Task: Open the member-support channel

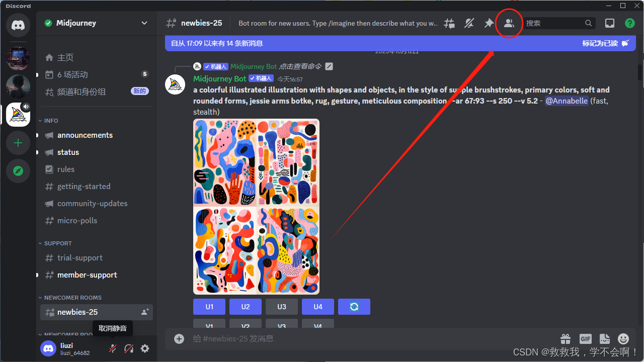Action: pos(96,275)
